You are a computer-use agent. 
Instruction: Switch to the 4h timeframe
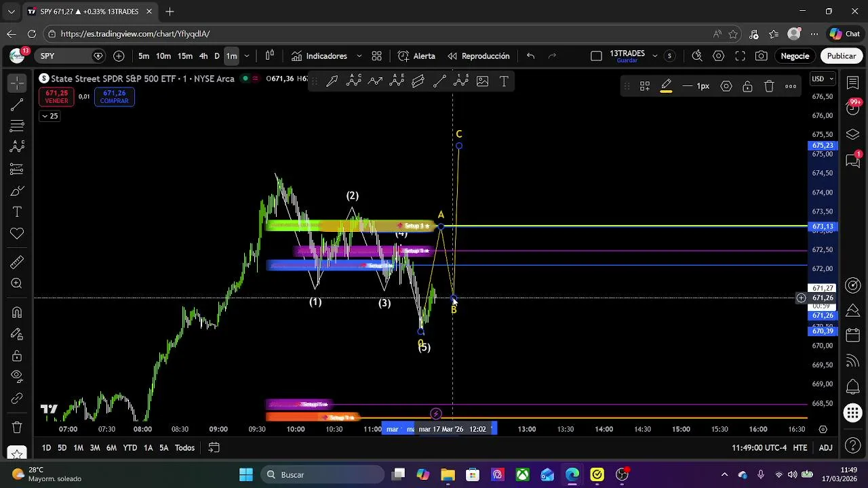[x=203, y=56]
